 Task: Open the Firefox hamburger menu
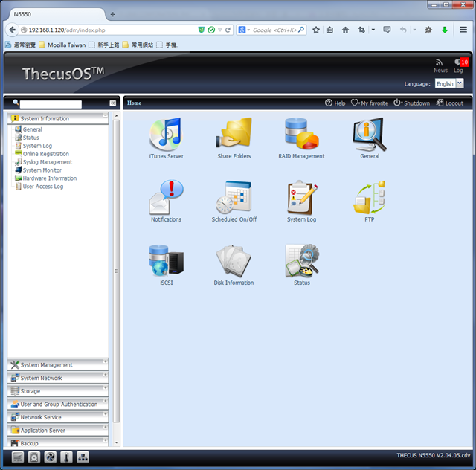pyautogui.click(x=463, y=30)
